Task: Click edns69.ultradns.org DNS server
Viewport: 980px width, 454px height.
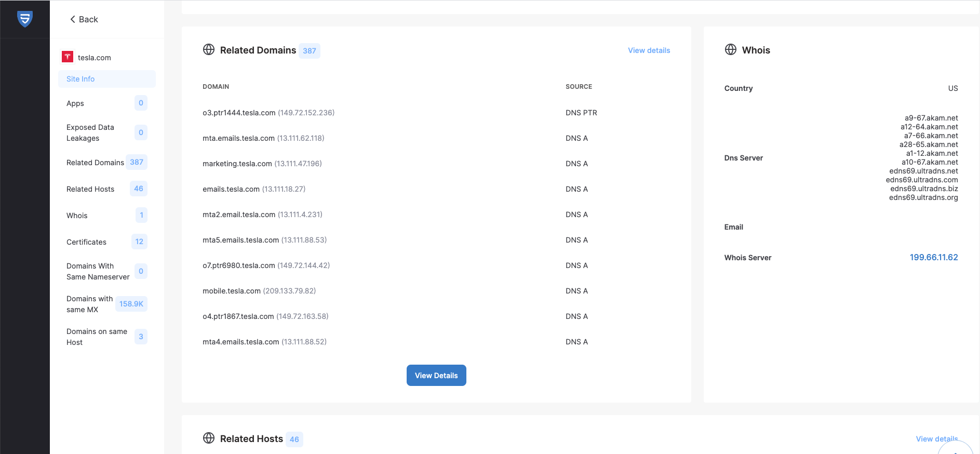Action: pyautogui.click(x=923, y=197)
